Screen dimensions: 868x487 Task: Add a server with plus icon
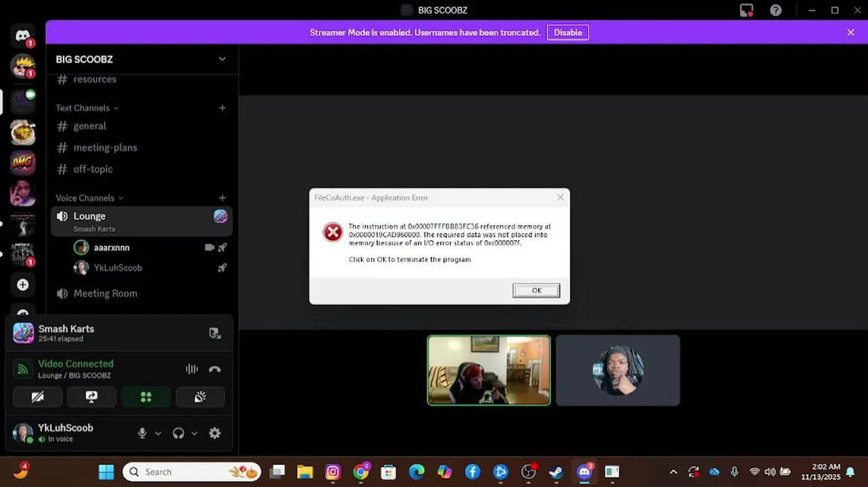pyautogui.click(x=22, y=285)
